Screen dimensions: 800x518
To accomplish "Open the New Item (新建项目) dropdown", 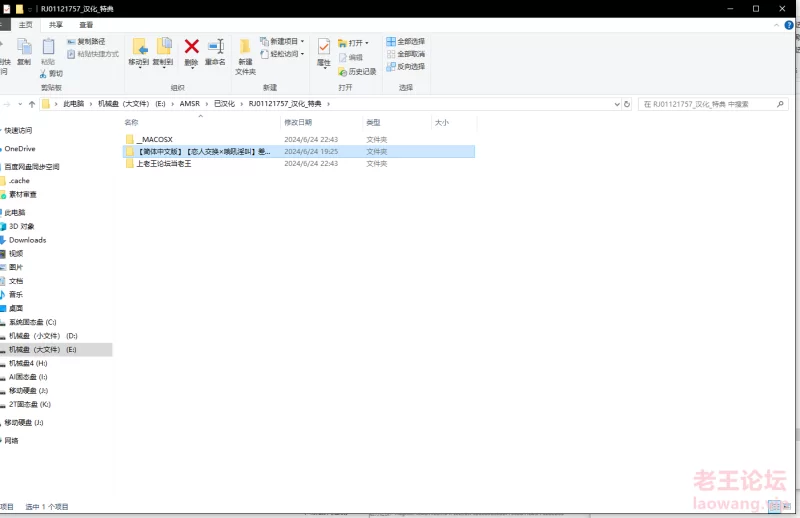I will click(283, 42).
